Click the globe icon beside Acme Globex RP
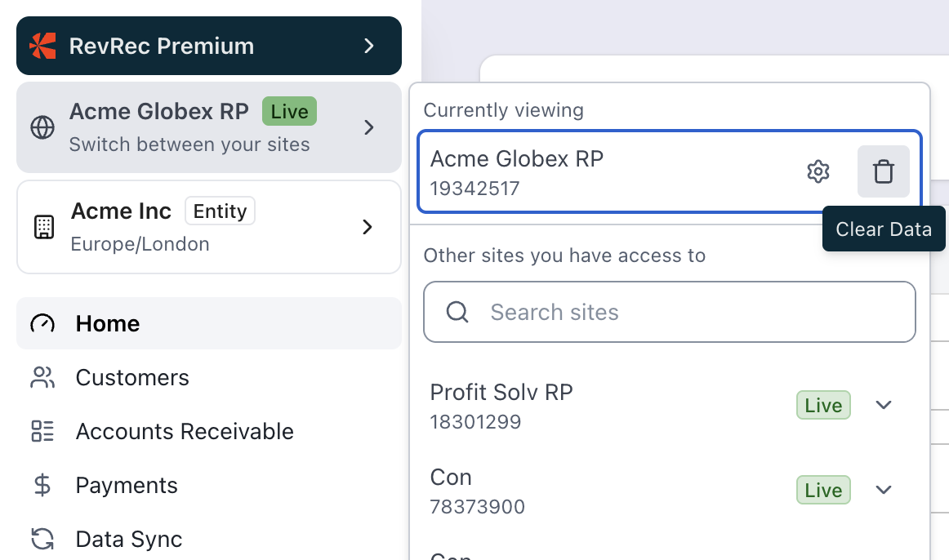 tap(42, 127)
